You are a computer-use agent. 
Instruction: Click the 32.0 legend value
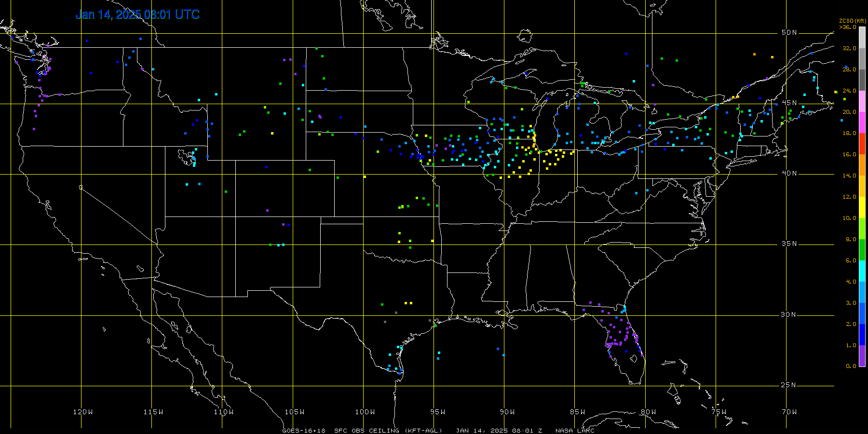coord(850,48)
